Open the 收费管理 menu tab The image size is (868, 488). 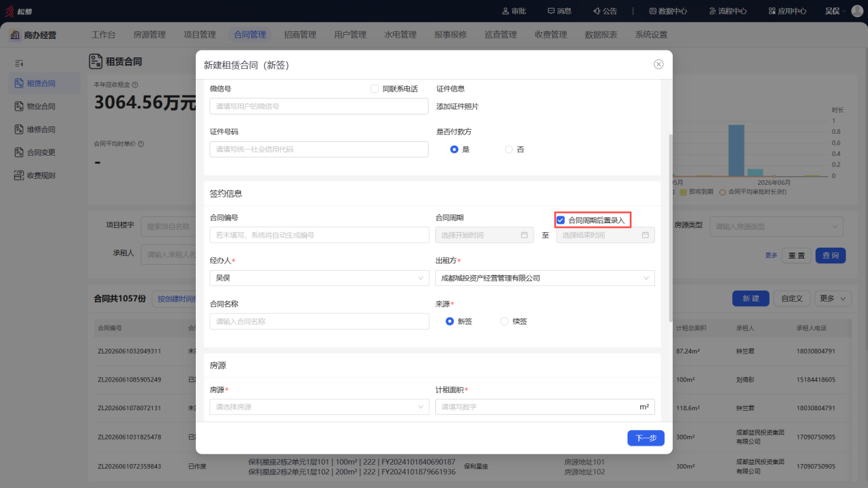(551, 35)
